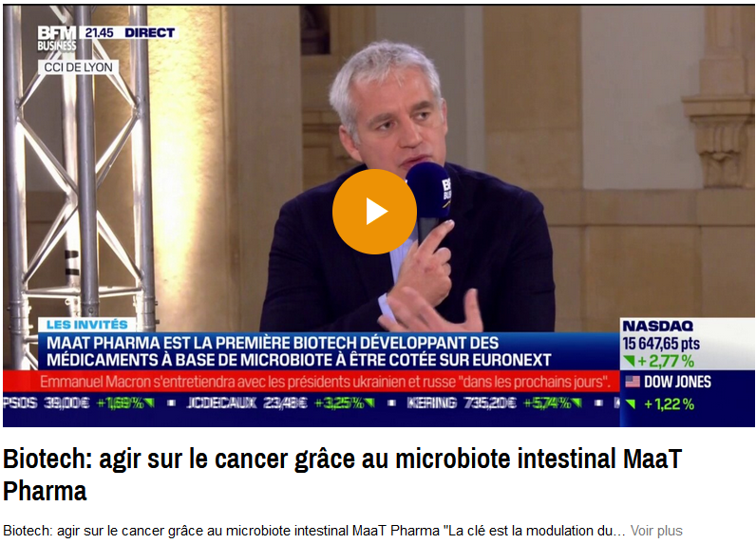Click the green NASDAQ trend arrow
Screen dimensions: 756x544
(x=629, y=361)
